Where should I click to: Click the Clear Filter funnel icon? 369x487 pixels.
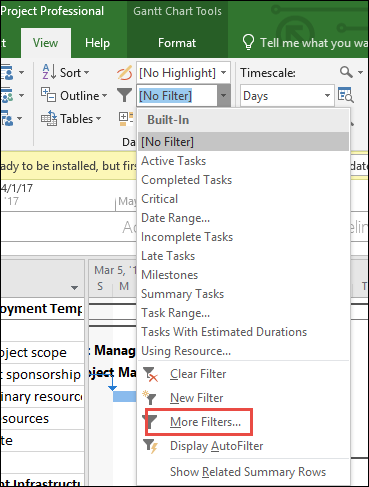[150, 374]
